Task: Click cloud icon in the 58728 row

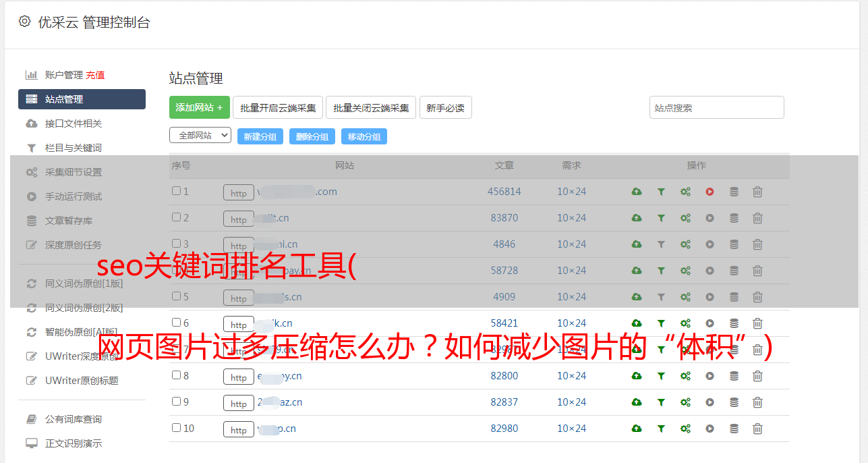Action: (x=636, y=271)
